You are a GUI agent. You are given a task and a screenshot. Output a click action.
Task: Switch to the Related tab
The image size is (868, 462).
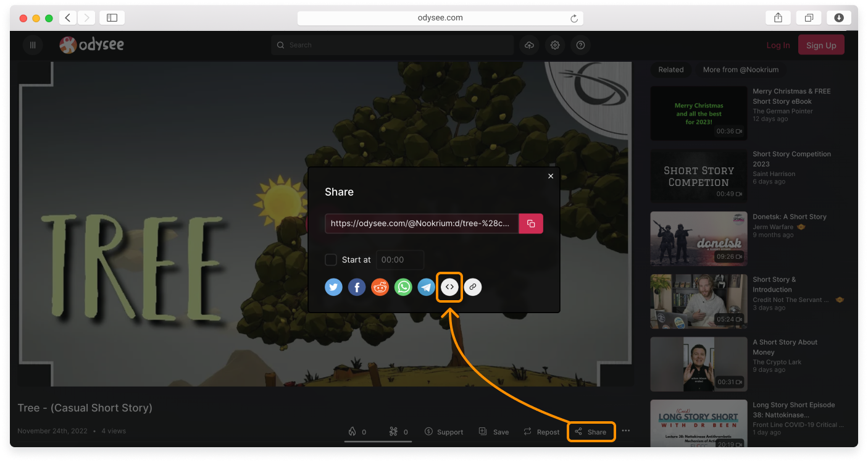pos(670,70)
